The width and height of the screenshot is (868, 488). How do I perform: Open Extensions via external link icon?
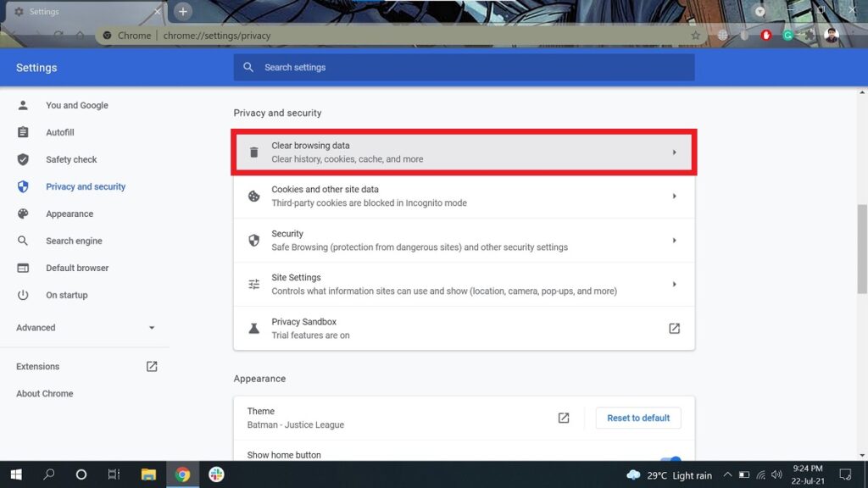[x=152, y=367]
